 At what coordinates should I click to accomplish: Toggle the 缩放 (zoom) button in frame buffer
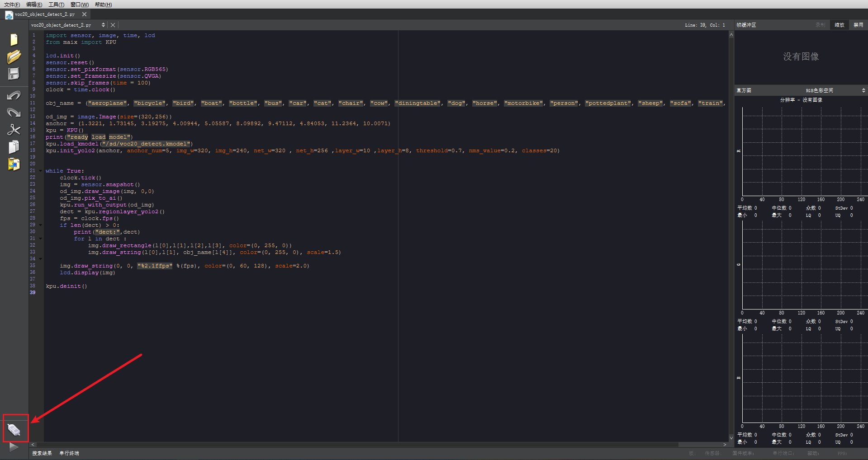click(x=839, y=25)
